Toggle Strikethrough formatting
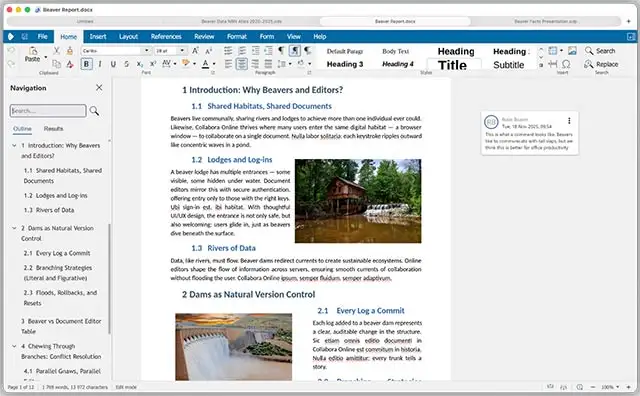Viewport: 640px width, 396px height. tap(126, 64)
